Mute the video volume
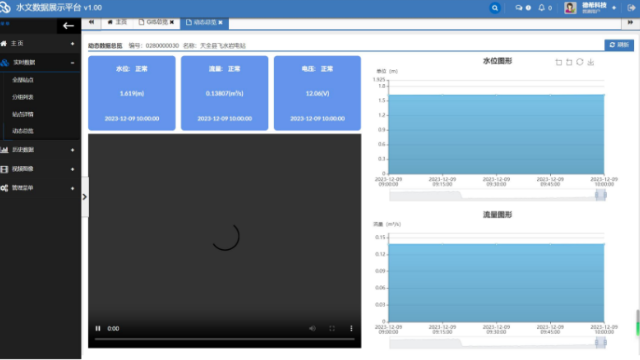 312,328
